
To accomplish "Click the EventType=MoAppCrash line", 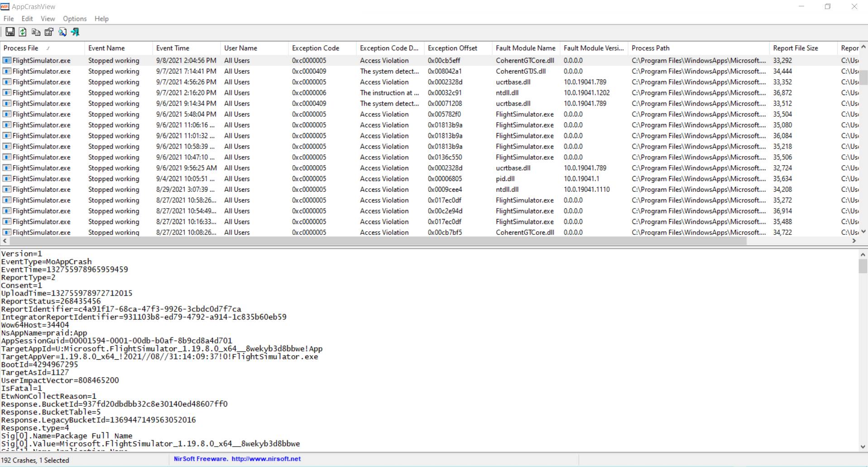I will click(46, 262).
